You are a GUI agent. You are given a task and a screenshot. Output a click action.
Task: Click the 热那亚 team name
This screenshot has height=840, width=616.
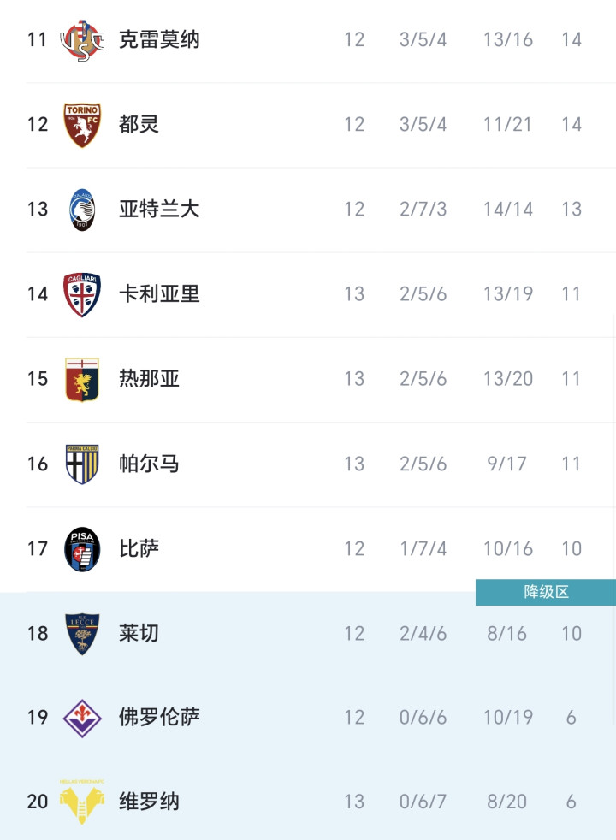[x=149, y=379]
